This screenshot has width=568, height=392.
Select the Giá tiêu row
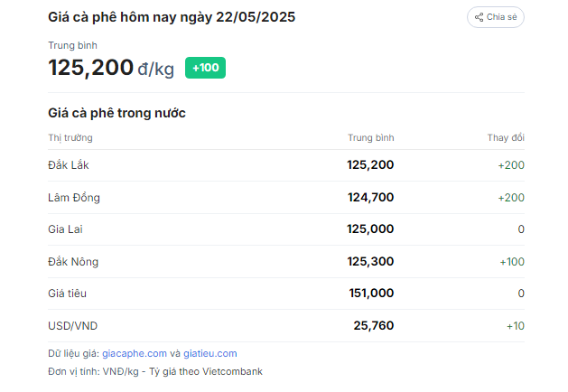pyautogui.click(x=286, y=294)
